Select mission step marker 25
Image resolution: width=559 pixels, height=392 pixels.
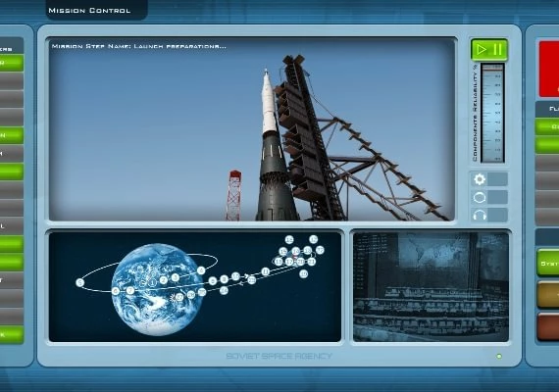click(202, 292)
